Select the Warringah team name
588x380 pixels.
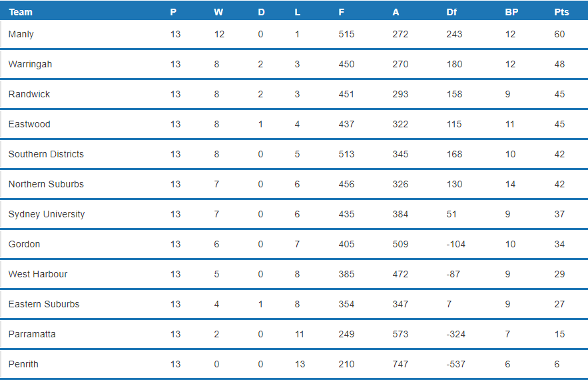coord(30,64)
